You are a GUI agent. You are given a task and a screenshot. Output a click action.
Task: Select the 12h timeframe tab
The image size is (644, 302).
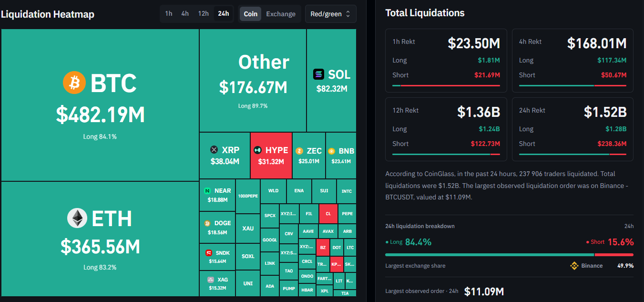click(x=204, y=13)
